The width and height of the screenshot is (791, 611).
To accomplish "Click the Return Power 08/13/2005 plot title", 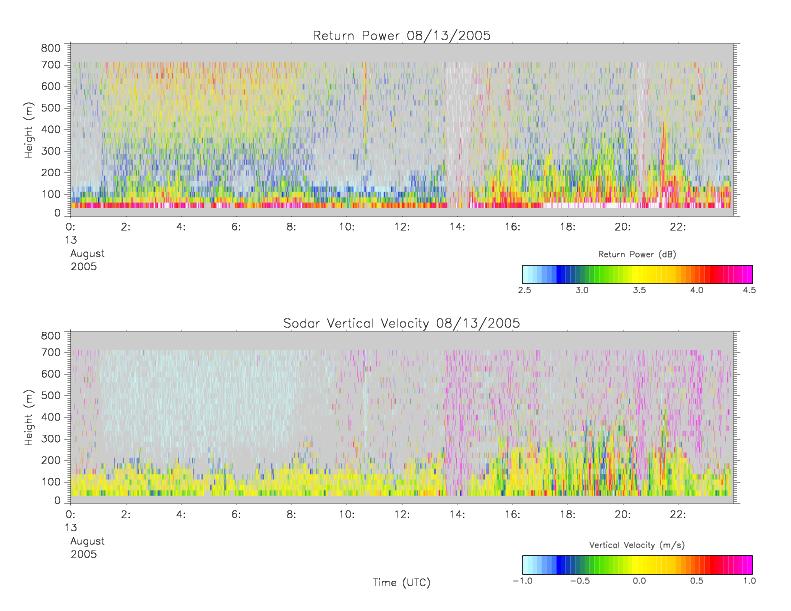I will coord(402,36).
